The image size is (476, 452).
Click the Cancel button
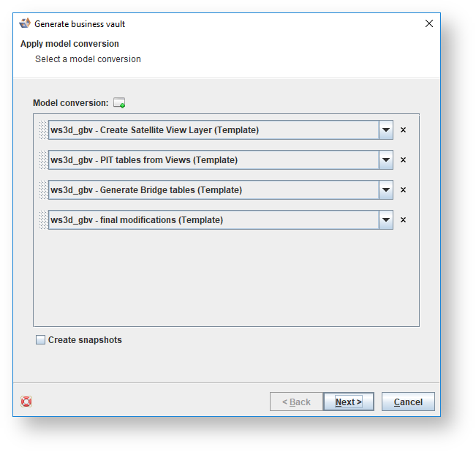tap(408, 402)
